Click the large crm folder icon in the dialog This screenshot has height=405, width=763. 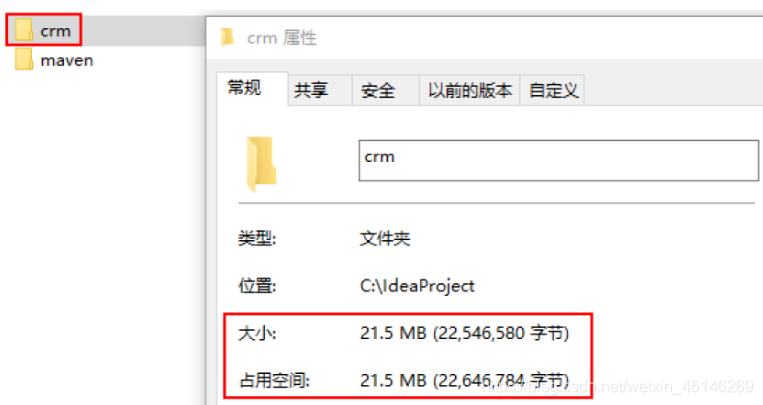click(x=261, y=164)
